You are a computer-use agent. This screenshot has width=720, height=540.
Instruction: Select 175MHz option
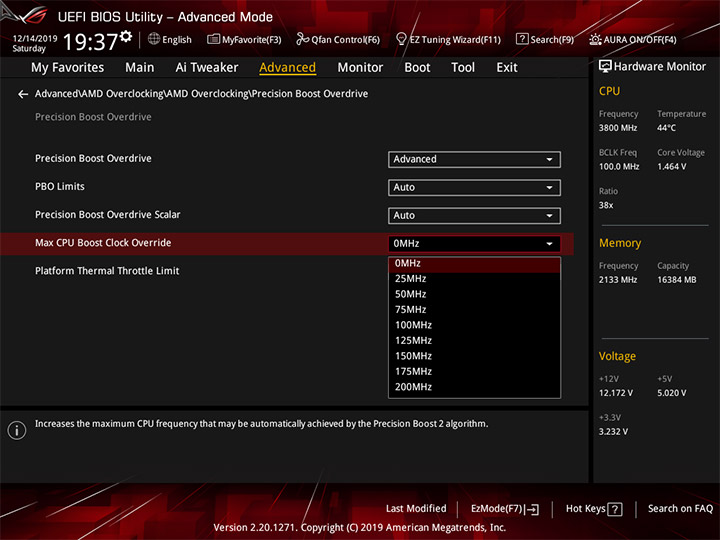474,371
